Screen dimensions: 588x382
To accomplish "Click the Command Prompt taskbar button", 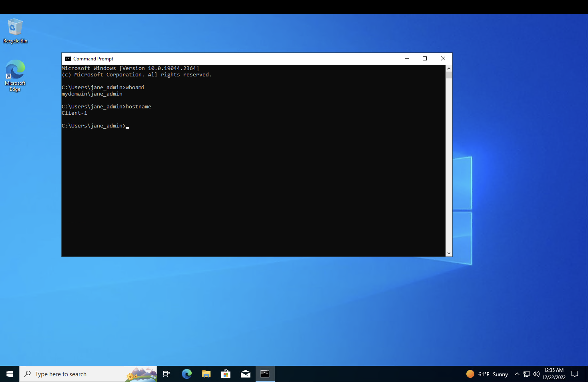I will (265, 374).
